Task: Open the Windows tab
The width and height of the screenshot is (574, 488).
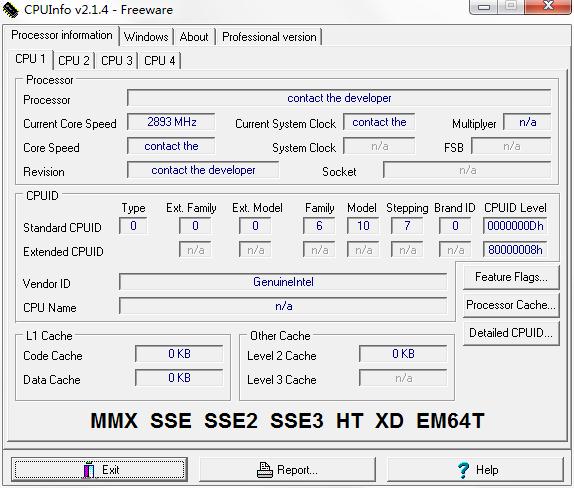Action: 146,37
